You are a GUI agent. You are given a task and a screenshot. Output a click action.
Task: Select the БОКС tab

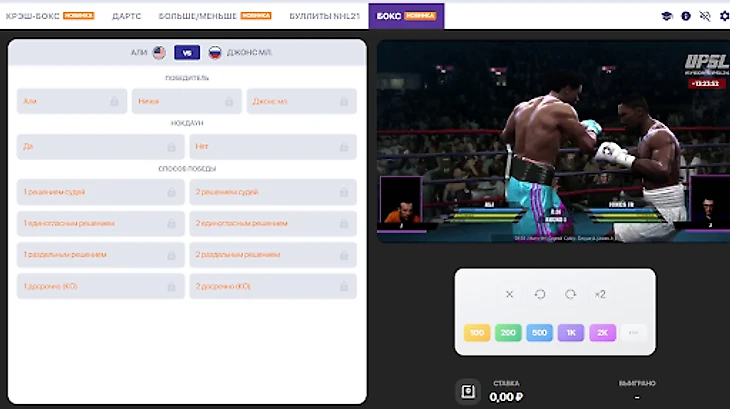406,16
